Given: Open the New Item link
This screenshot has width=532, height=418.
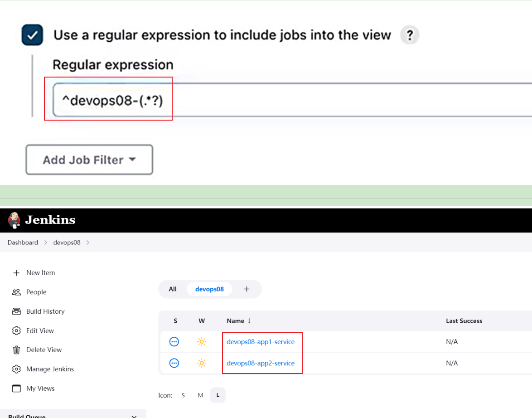Looking at the screenshot, I should (x=41, y=272).
